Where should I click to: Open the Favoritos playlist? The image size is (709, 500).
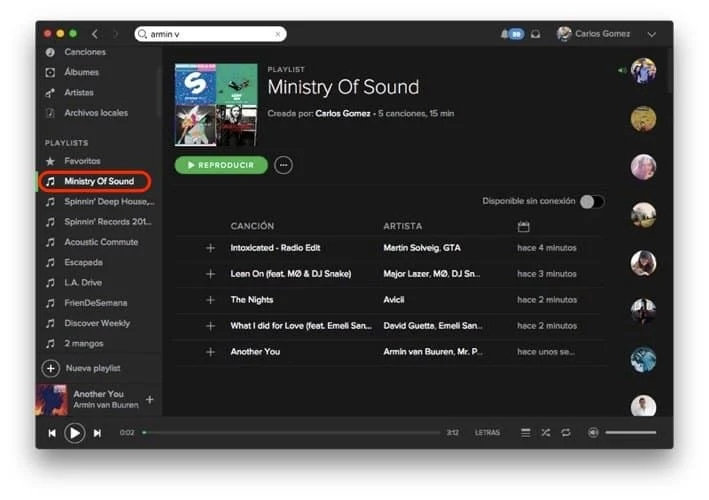point(82,161)
